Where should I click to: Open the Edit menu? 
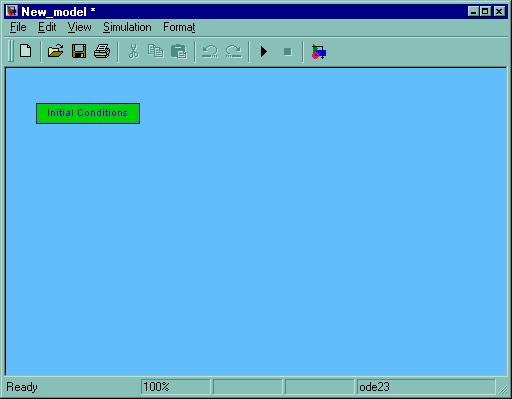click(x=47, y=27)
